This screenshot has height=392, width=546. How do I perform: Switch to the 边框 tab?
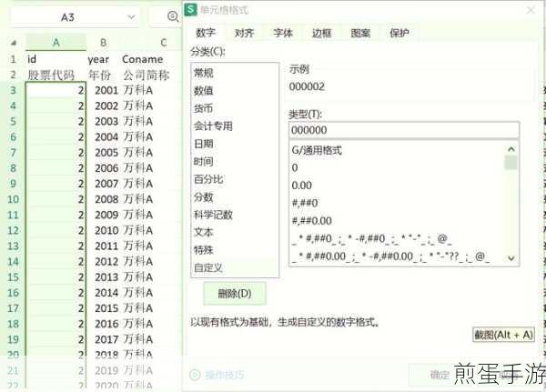321,33
